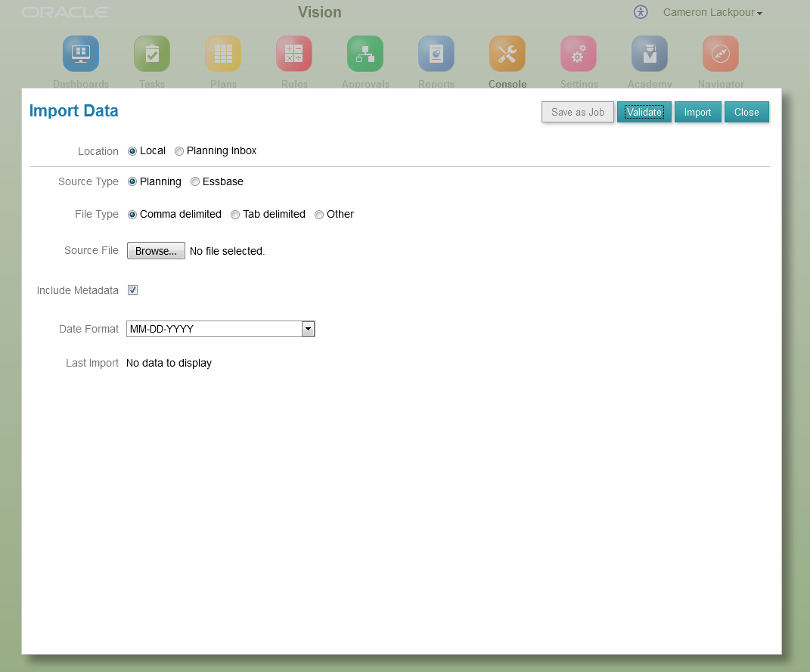Click the Save as Job button

pyautogui.click(x=578, y=112)
